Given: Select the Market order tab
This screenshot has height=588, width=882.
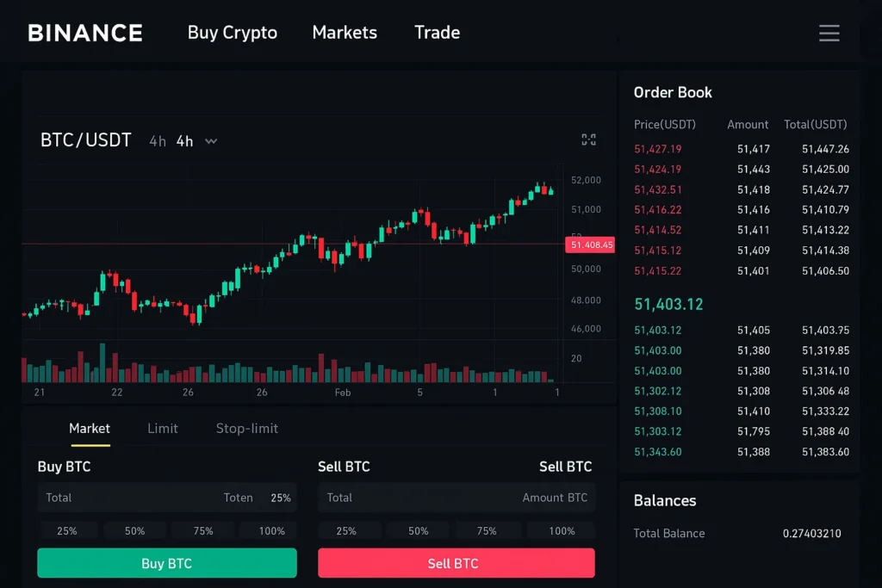Looking at the screenshot, I should pyautogui.click(x=90, y=428).
